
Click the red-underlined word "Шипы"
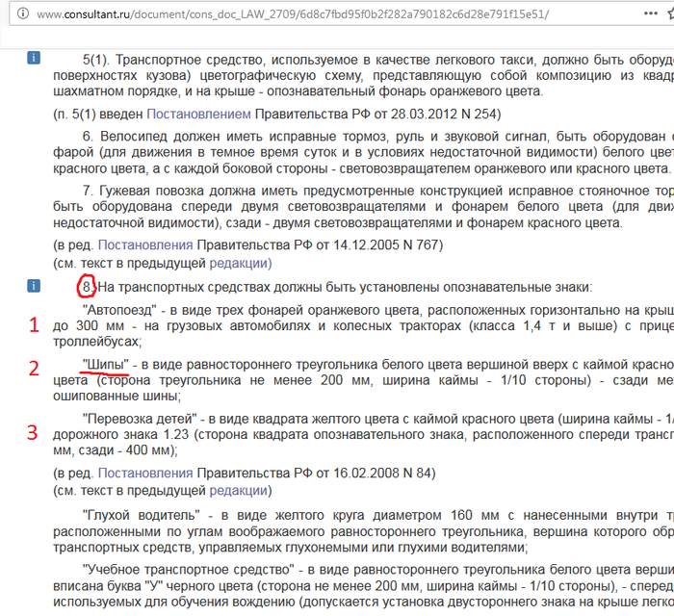click(105, 363)
